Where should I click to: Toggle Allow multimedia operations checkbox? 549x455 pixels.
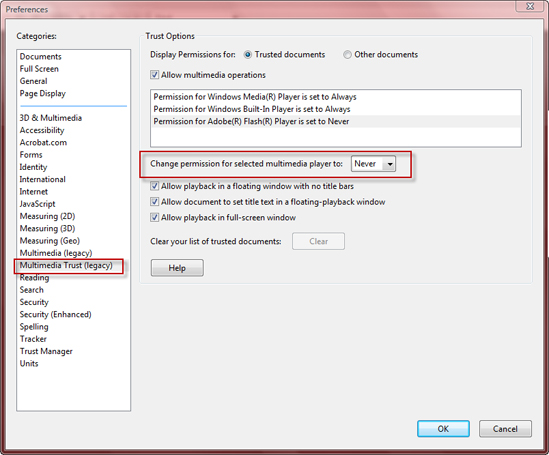pyautogui.click(x=154, y=75)
